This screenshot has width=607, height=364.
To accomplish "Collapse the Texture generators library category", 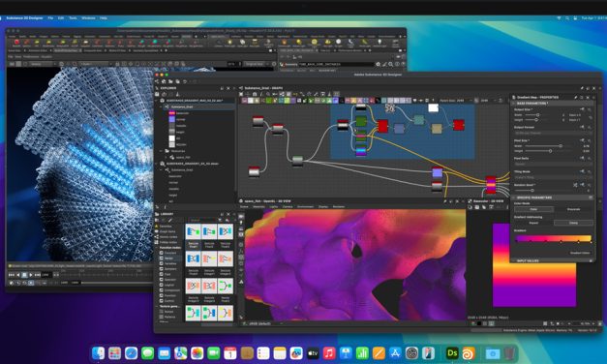I will click(157, 306).
